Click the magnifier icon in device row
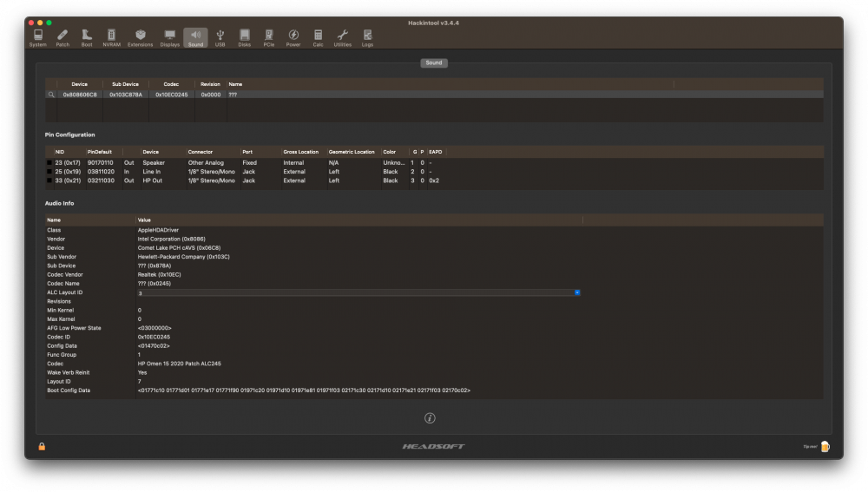This screenshot has height=492, width=868. point(51,95)
